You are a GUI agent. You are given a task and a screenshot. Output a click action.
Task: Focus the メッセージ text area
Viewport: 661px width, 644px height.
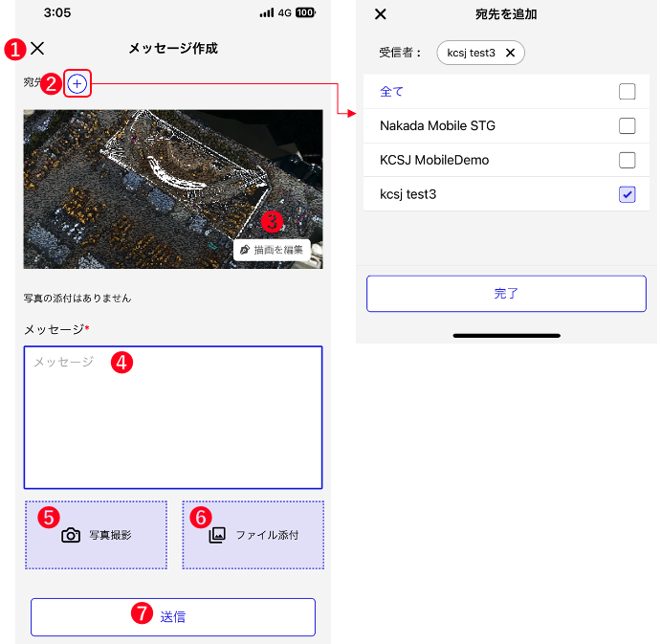[173, 417]
